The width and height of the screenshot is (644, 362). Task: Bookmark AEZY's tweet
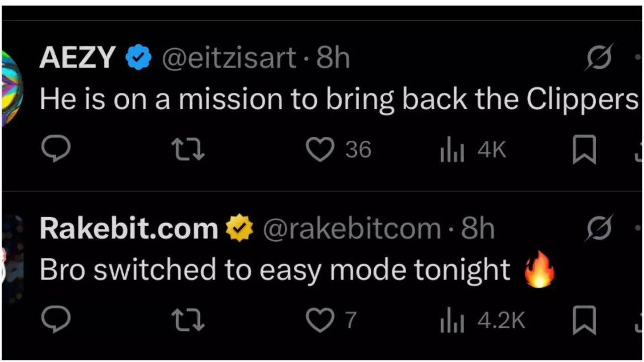[x=584, y=150]
